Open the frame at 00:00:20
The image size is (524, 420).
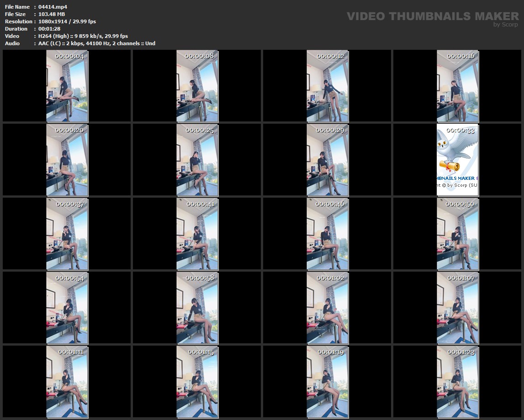click(x=67, y=160)
